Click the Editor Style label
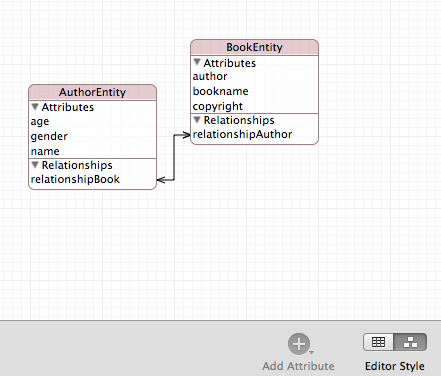This screenshot has width=441, height=376. tap(395, 366)
